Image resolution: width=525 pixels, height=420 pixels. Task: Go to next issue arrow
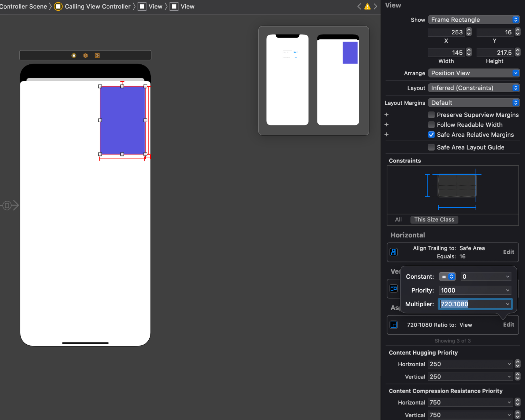click(375, 6)
